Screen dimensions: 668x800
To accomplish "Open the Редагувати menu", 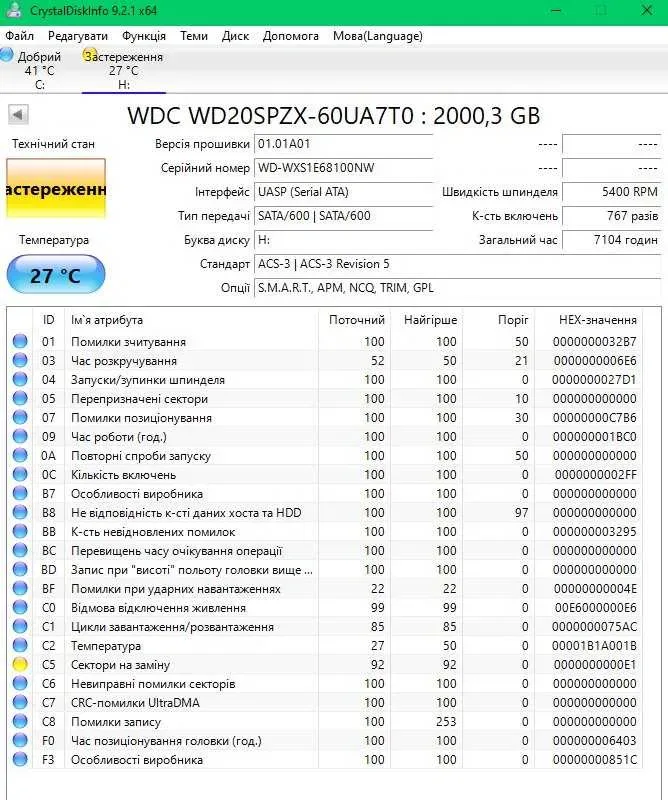I will tap(78, 36).
